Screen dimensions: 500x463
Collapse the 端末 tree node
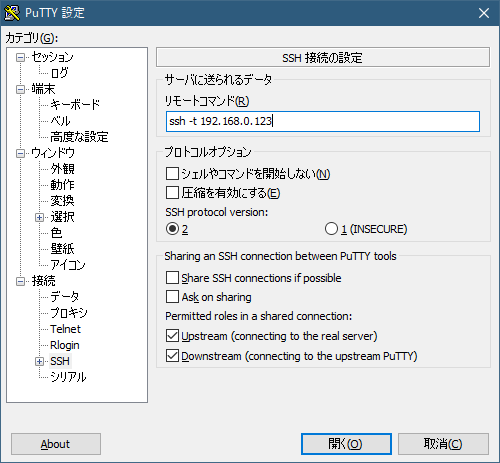click(x=20, y=89)
